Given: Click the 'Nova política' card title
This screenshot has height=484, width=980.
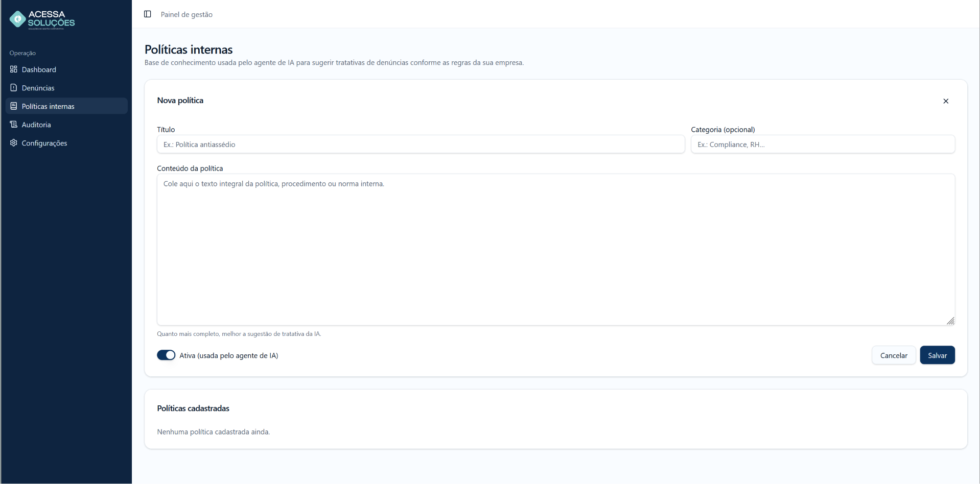Looking at the screenshot, I should [x=180, y=101].
